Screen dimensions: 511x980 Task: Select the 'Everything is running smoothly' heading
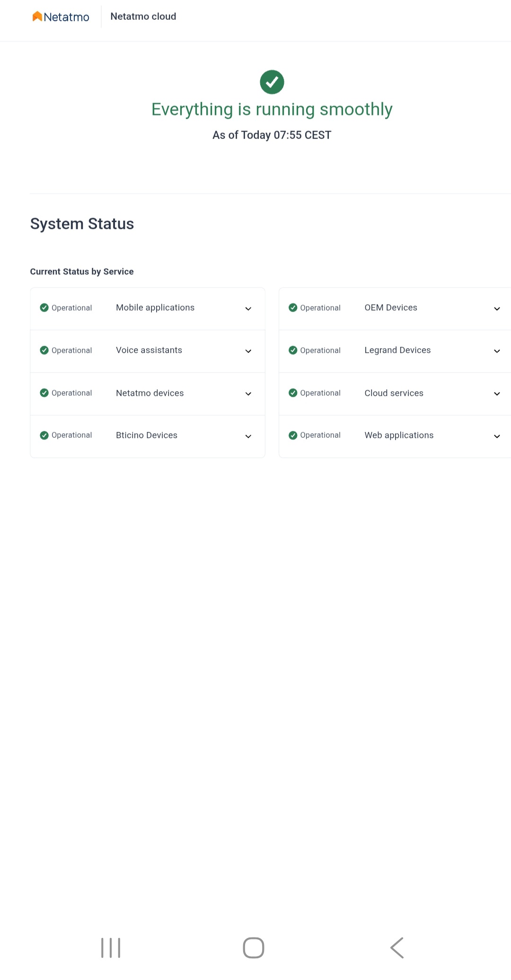pyautogui.click(x=272, y=109)
